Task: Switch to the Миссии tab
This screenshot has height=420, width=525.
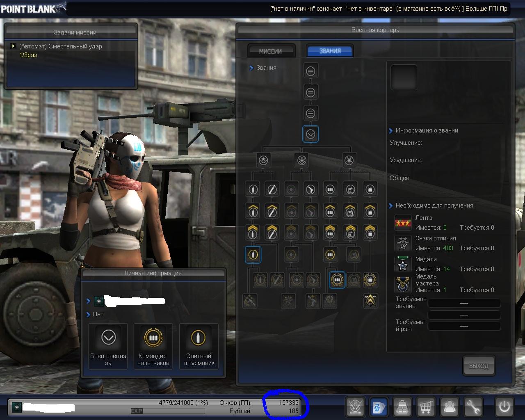Action: [x=271, y=51]
